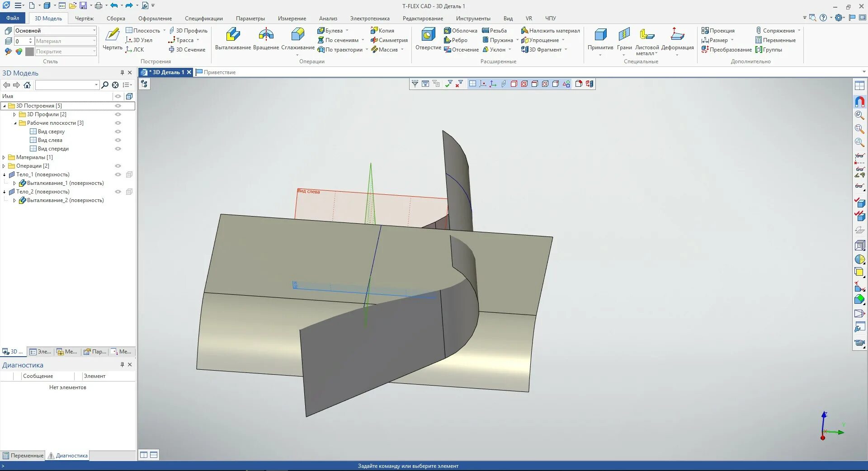
Task: Open the Чертёж ribbon tab
Action: [84, 19]
